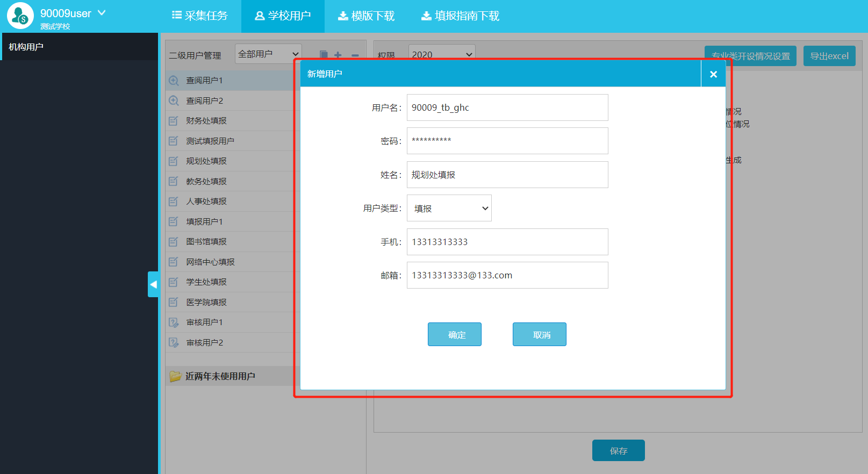Viewport: 868px width, 474px height.
Task: Expand the 90009user account menu arrow
Action: (102, 12)
